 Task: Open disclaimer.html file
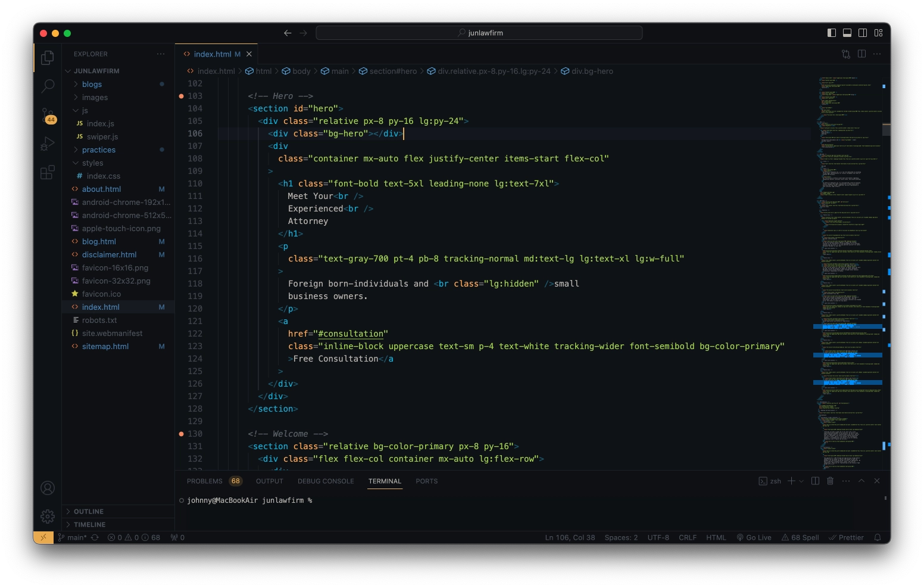point(118,254)
